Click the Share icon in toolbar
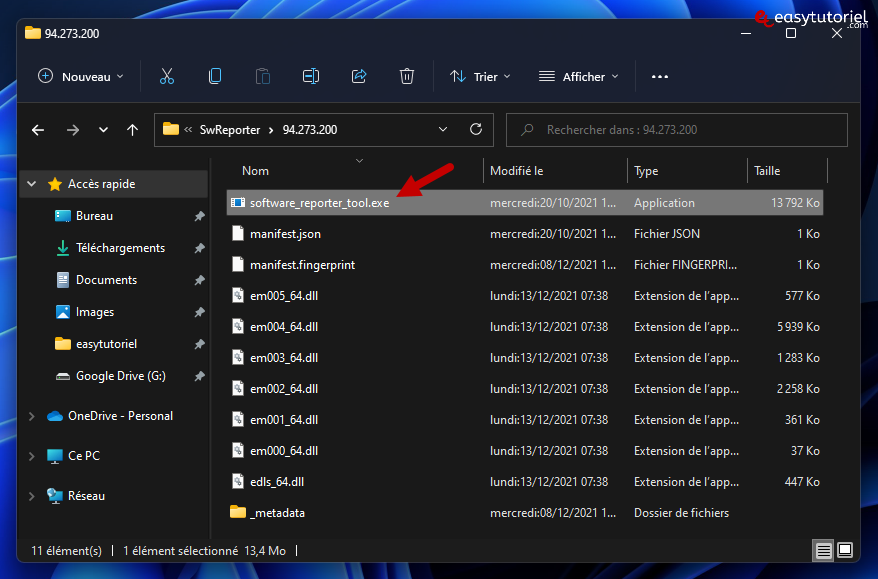878x579 pixels. [359, 76]
